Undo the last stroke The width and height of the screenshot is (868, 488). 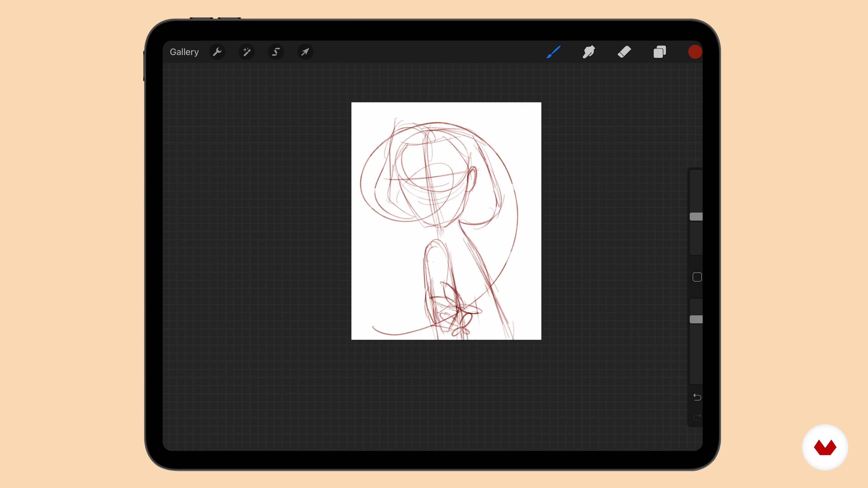point(697,397)
